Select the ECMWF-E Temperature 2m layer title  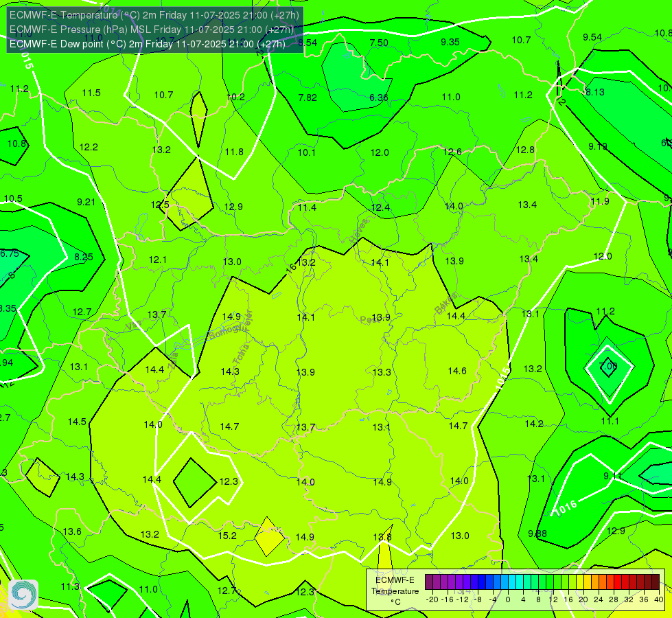[154, 15]
